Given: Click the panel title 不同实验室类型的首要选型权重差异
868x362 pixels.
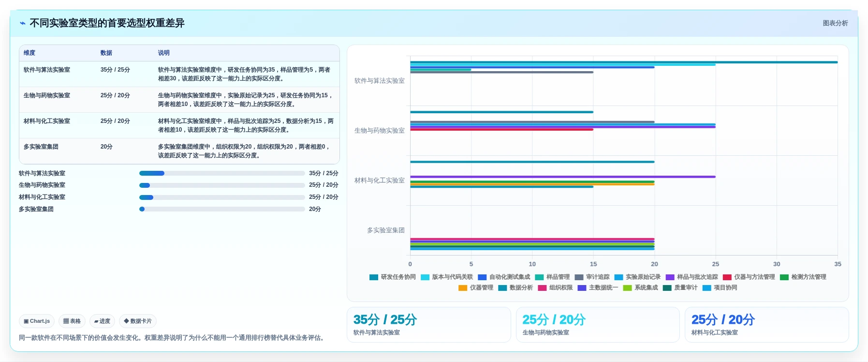Looking at the screenshot, I should (107, 23).
